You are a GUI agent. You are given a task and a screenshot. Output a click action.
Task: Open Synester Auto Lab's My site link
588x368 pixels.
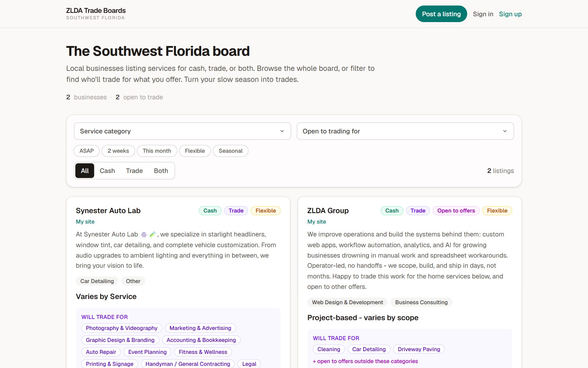click(85, 222)
